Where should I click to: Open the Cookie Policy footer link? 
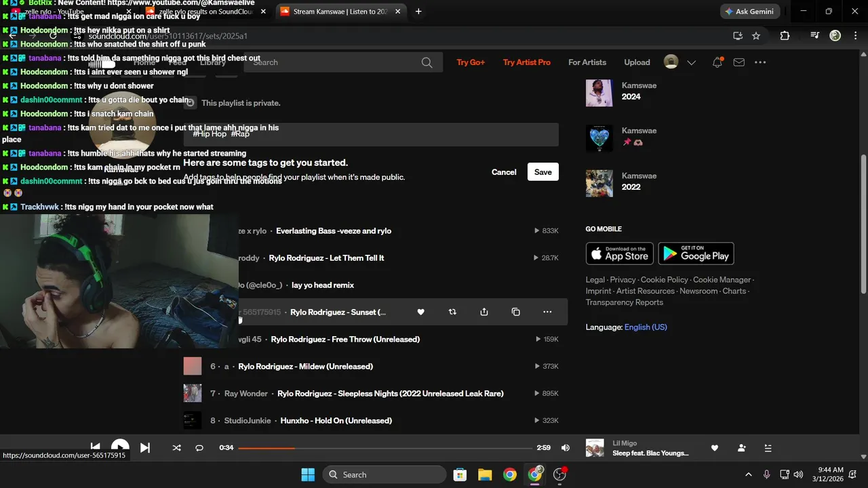(x=665, y=280)
